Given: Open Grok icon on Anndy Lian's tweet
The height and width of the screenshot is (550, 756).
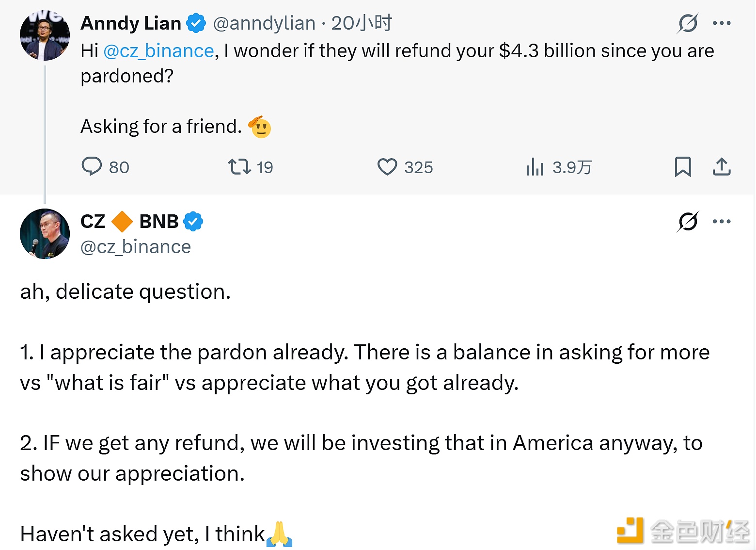Looking at the screenshot, I should click(688, 23).
